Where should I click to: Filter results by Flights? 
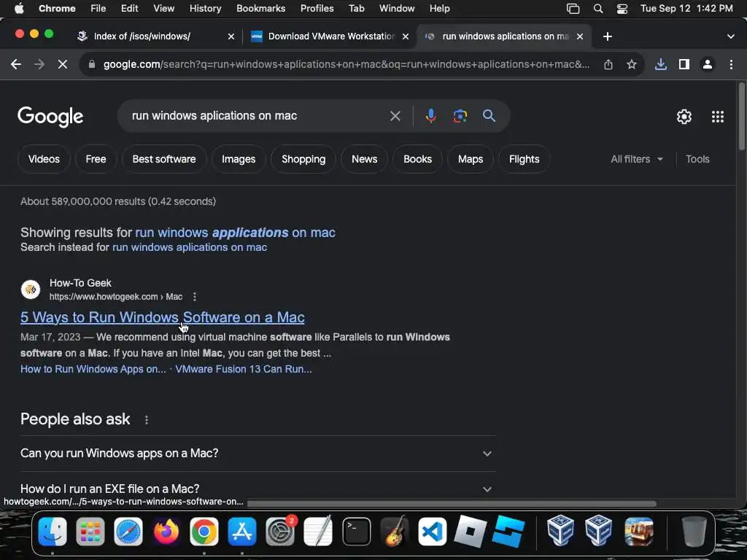coord(524,159)
